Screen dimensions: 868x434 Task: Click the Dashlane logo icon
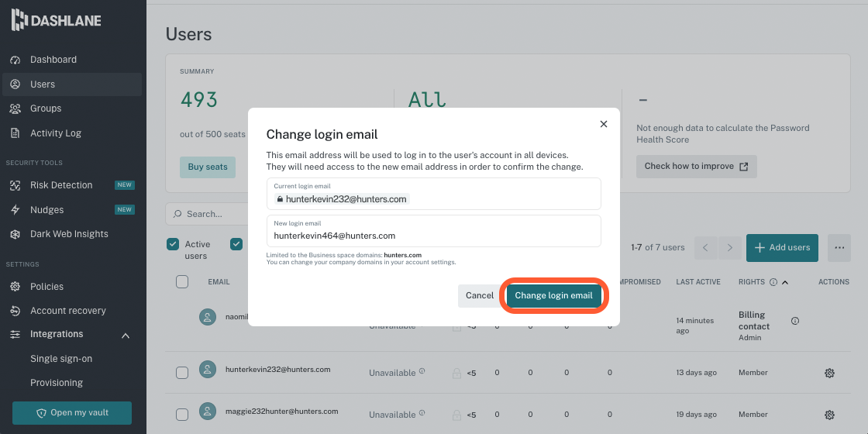click(19, 20)
